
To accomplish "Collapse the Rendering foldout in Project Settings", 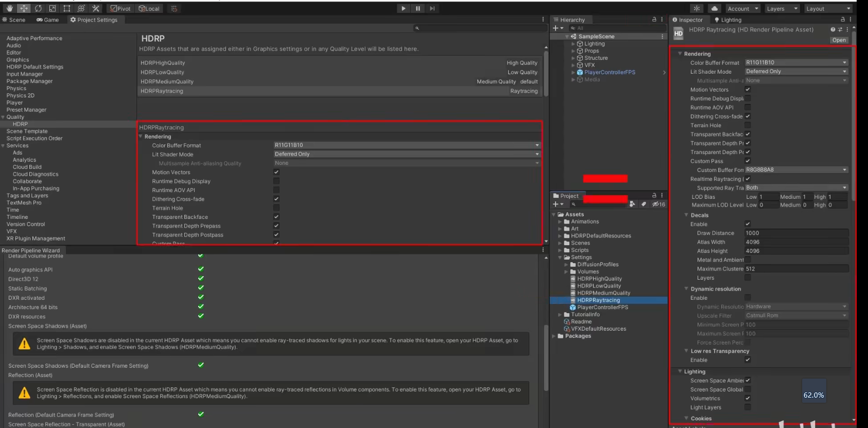I will click(x=141, y=136).
